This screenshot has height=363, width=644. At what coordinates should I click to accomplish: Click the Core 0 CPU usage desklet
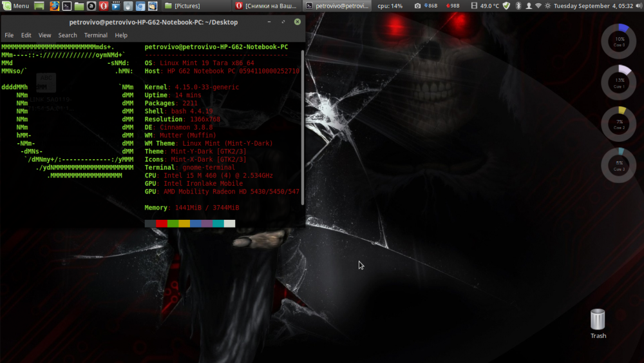coord(619,41)
